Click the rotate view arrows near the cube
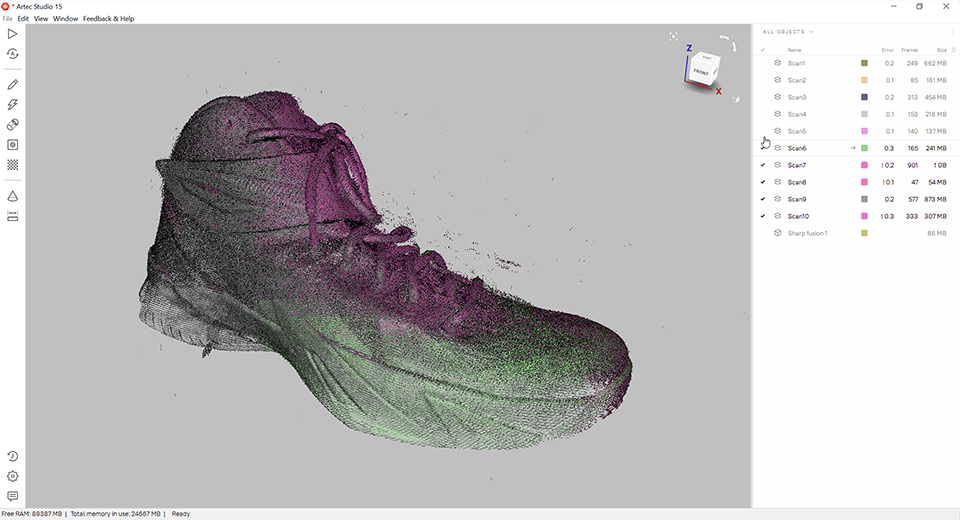Image resolution: width=960 pixels, height=520 pixels. coord(729,43)
